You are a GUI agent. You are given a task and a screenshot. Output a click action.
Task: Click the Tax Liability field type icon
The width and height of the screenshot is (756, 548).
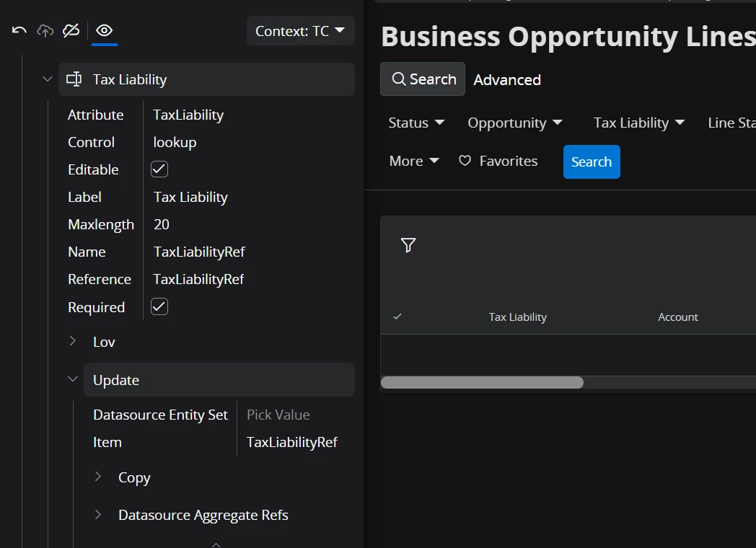point(74,79)
